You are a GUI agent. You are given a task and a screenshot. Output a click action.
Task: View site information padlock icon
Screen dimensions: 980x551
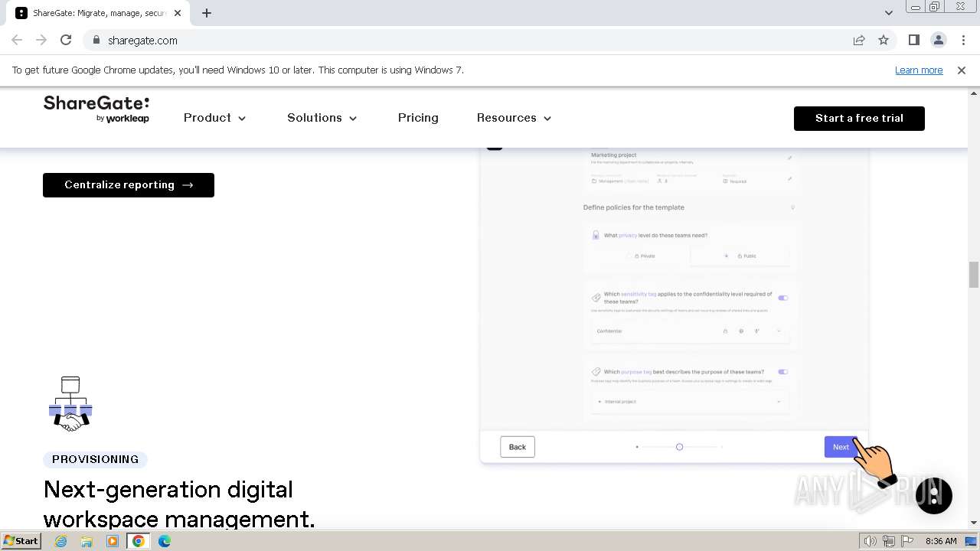(96, 40)
